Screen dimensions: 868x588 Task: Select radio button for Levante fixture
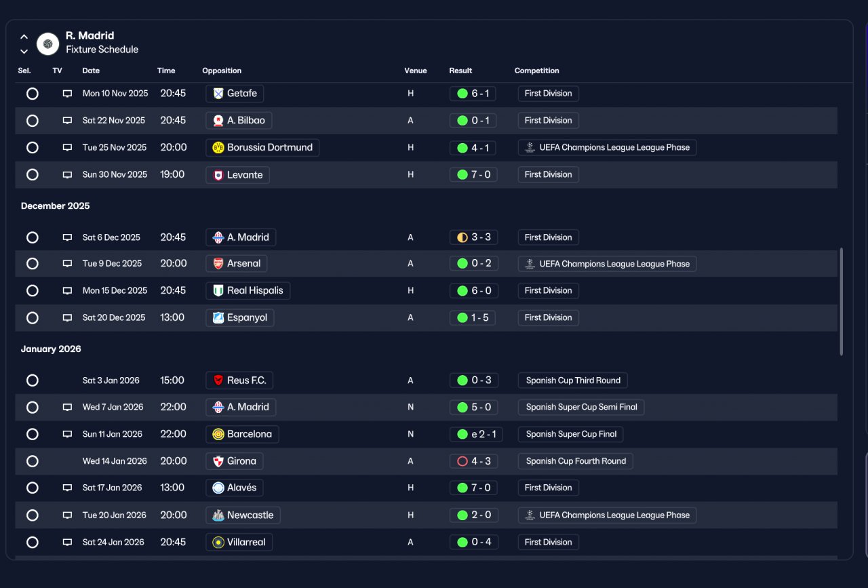click(32, 175)
